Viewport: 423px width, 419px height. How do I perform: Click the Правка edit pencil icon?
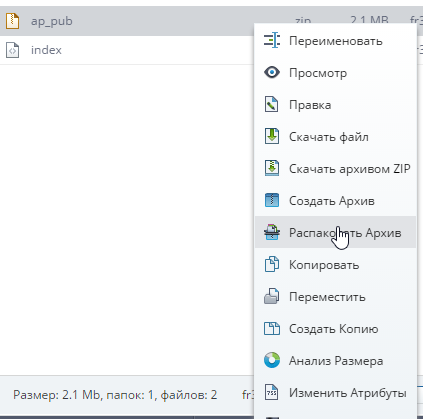(x=272, y=104)
